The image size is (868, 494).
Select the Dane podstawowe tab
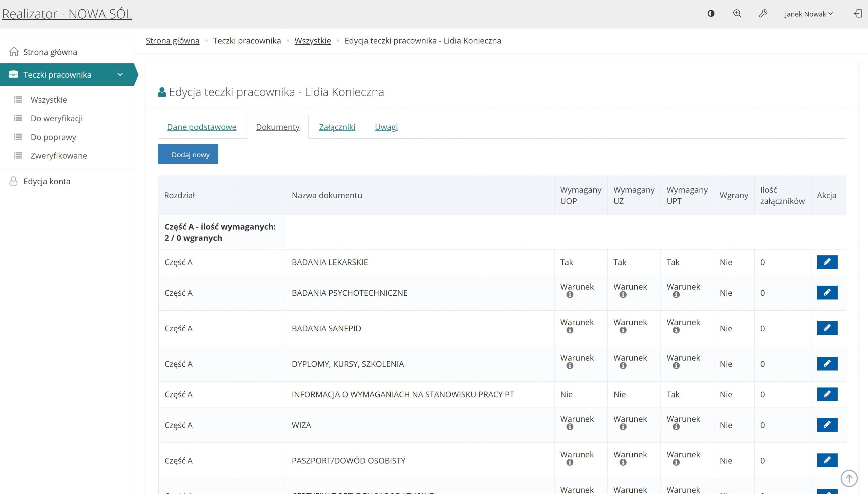(202, 127)
